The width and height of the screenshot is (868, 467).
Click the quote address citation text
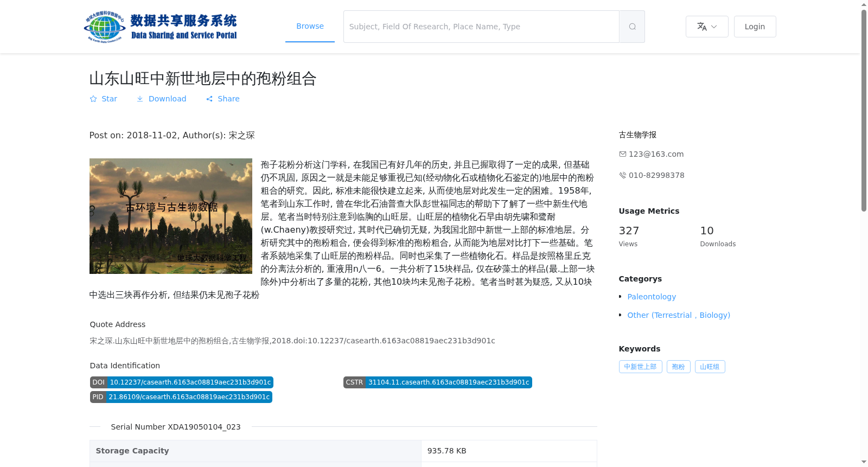pos(292,341)
